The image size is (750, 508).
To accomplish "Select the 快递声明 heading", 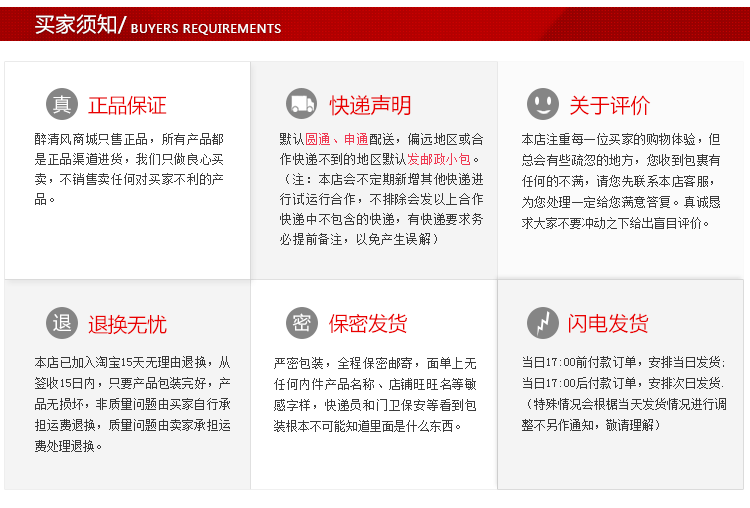I will (x=370, y=105).
